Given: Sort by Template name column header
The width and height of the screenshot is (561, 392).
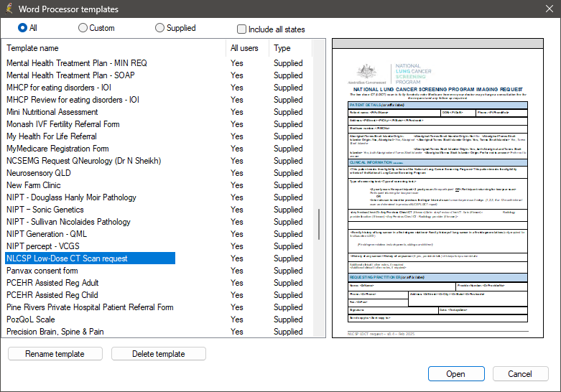Looking at the screenshot, I should [33, 48].
